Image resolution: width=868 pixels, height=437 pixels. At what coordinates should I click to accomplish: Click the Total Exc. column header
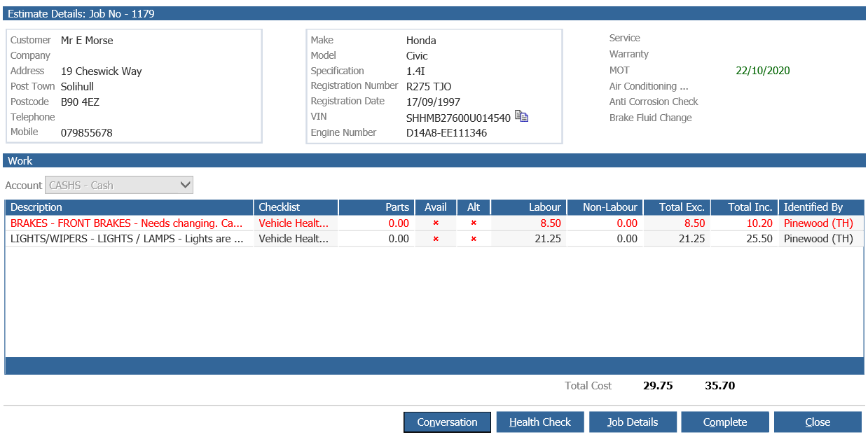[x=677, y=207]
